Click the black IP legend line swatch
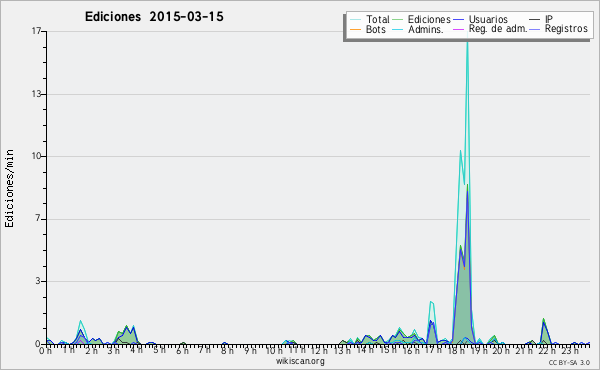This screenshot has height=370, width=600. 535,20
